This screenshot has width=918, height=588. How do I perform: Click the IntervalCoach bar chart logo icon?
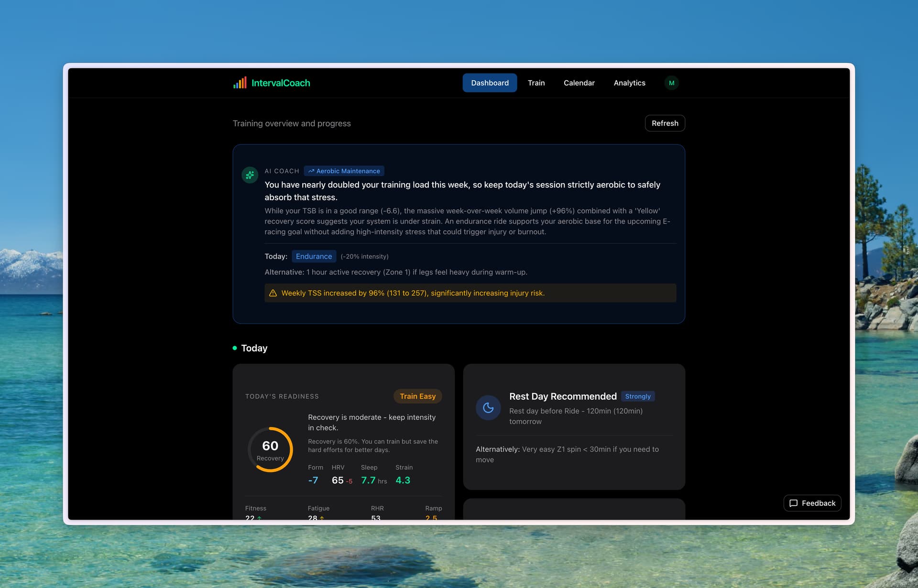pos(240,83)
